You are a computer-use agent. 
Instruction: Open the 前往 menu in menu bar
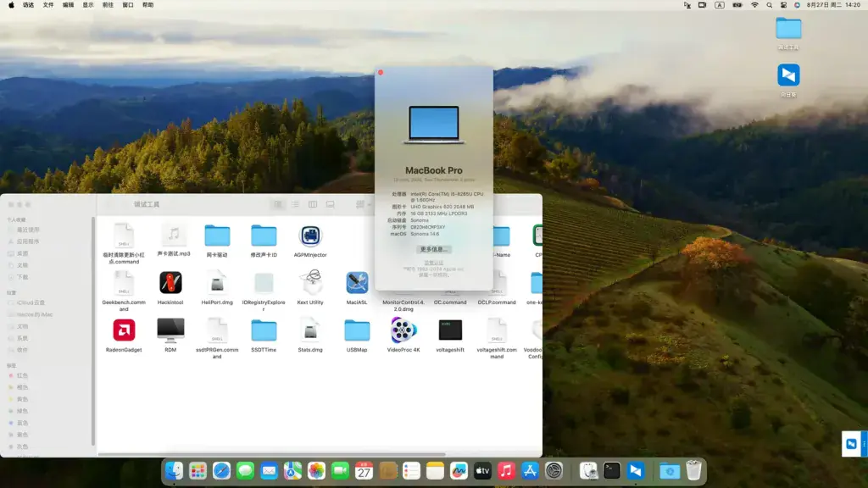point(108,5)
